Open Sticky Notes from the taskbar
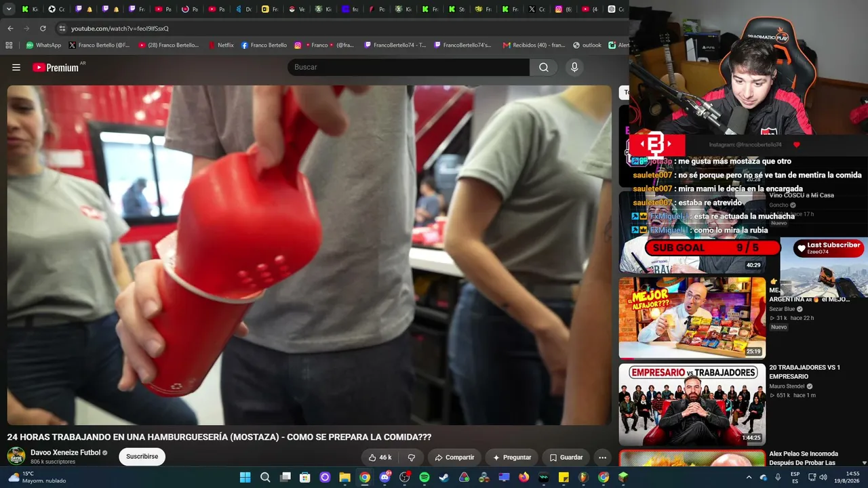Screen dimensions: 868x488 564,477
